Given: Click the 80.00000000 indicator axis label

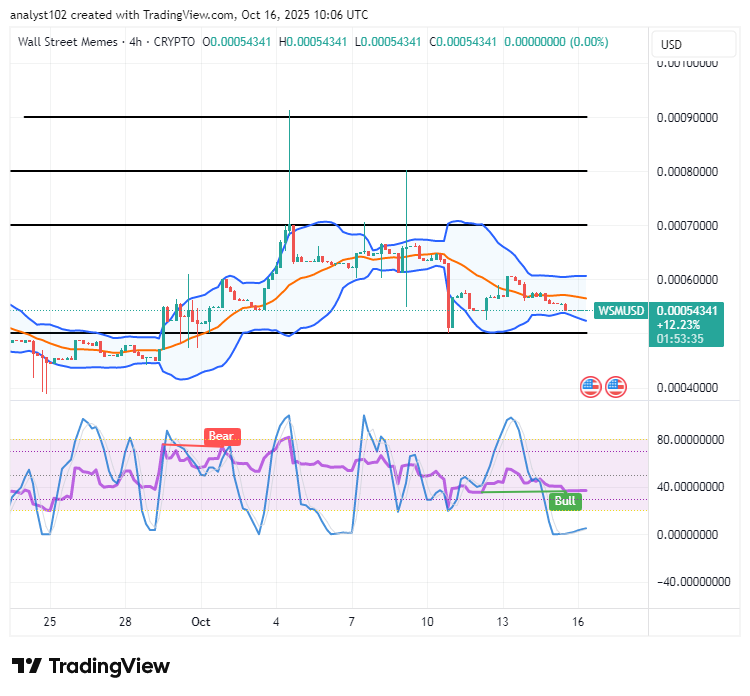Looking at the screenshot, I should point(690,440).
